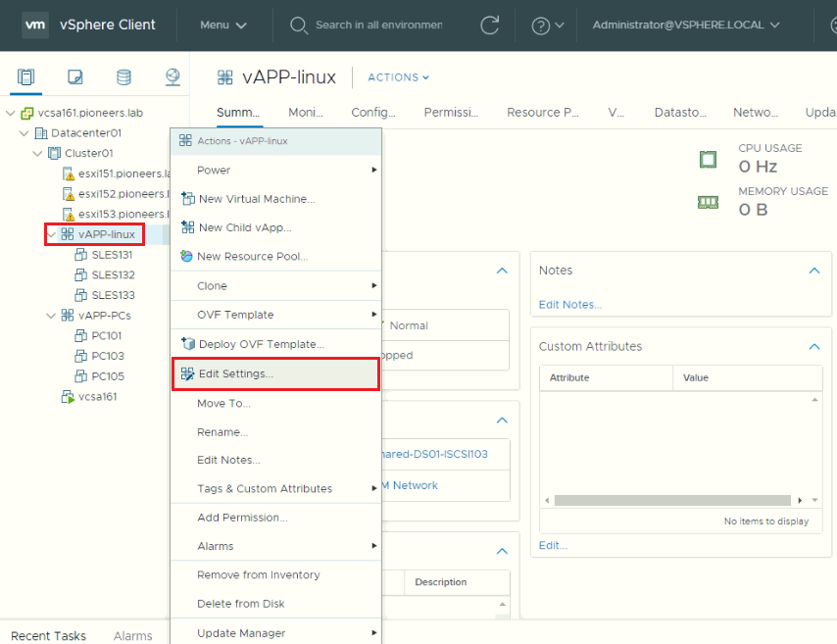Open Tags & Custom Attributes submenu
837x644 pixels.
tap(276, 488)
